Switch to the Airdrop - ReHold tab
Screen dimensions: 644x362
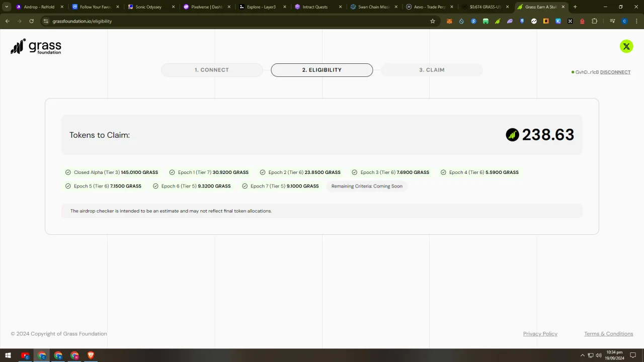tap(39, 7)
